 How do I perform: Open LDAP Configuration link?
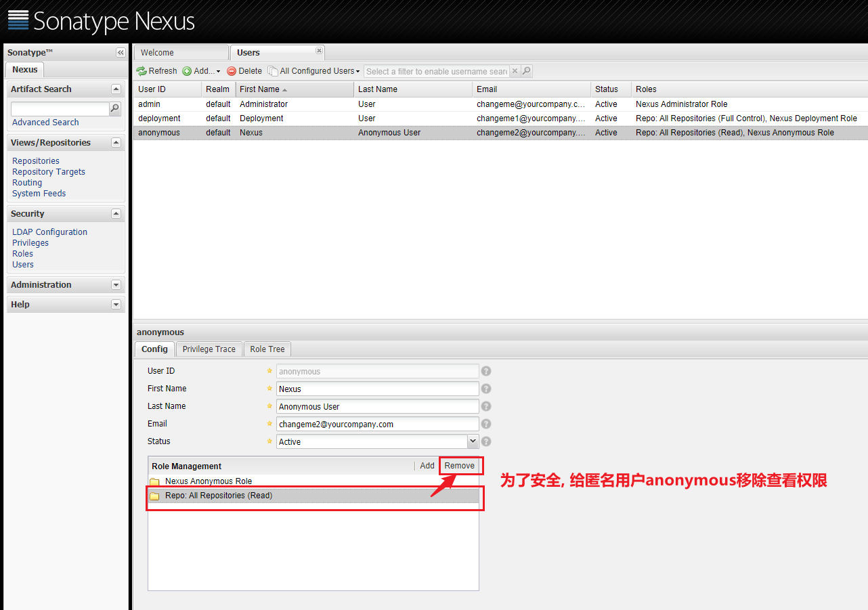49,232
